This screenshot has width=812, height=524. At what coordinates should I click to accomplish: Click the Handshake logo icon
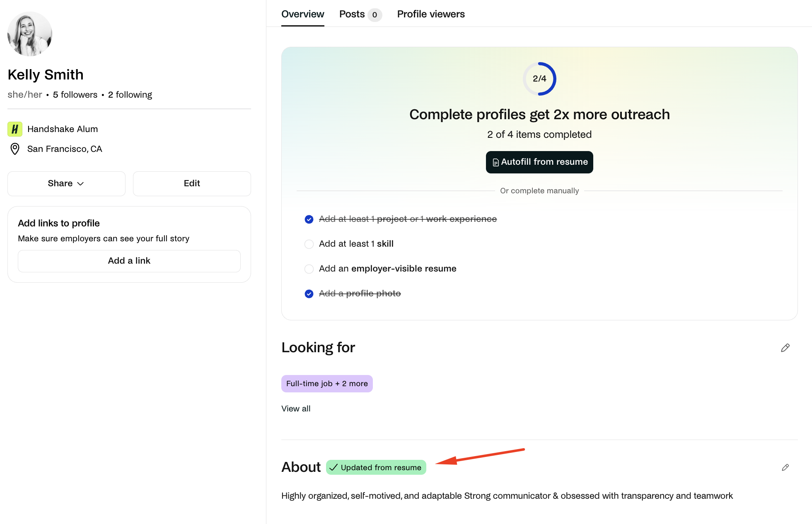(x=15, y=129)
